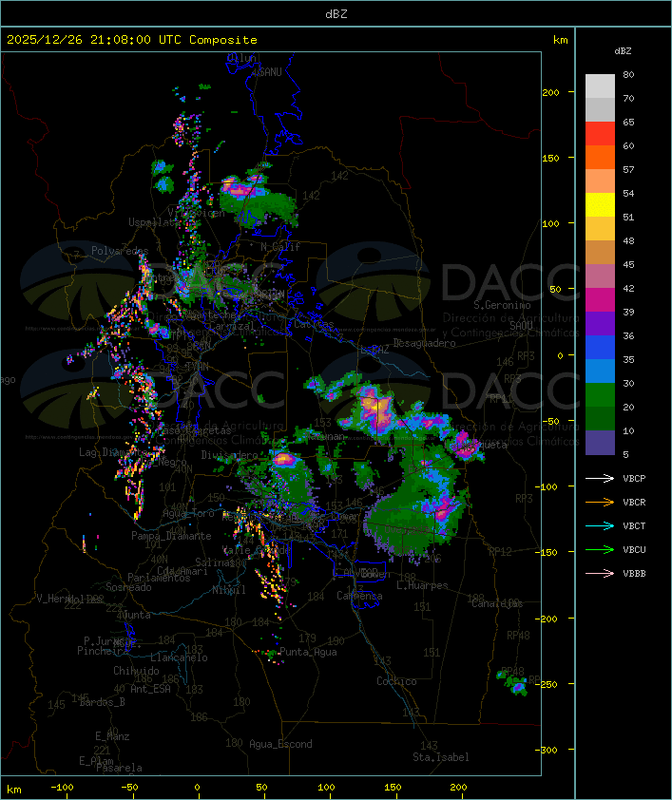Click the white VBCP arrow icon

600,478
